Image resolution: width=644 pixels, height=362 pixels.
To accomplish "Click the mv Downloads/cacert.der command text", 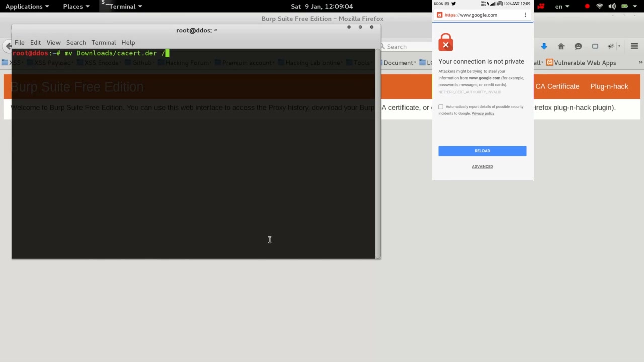I will (115, 53).
